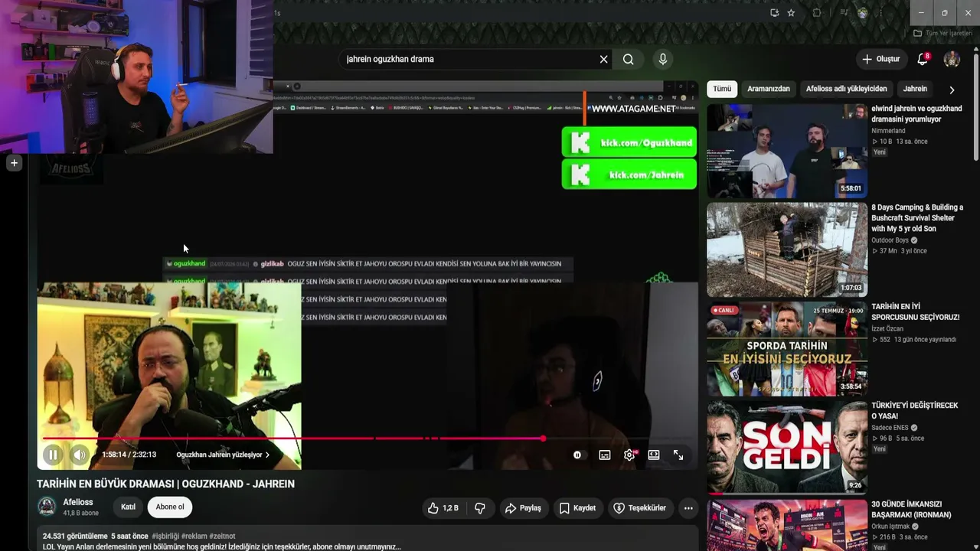Click the #reklam hashtag

pyautogui.click(x=193, y=536)
